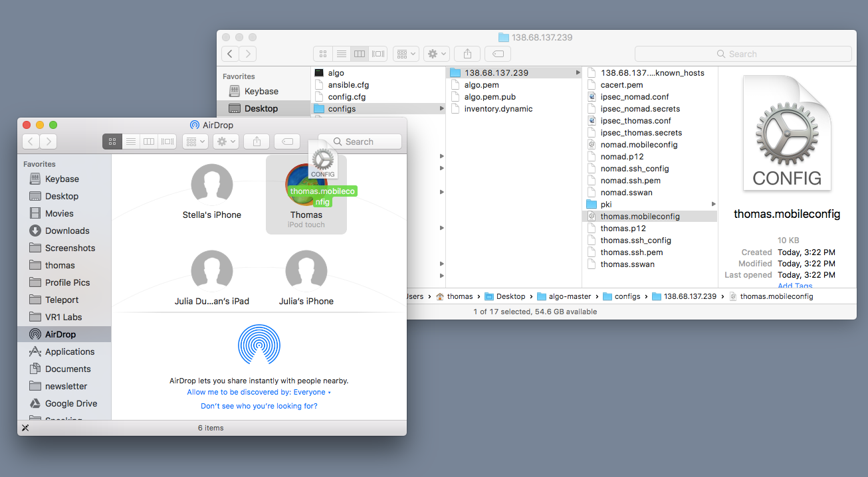Click the Add Tags link below file details

[x=795, y=286]
